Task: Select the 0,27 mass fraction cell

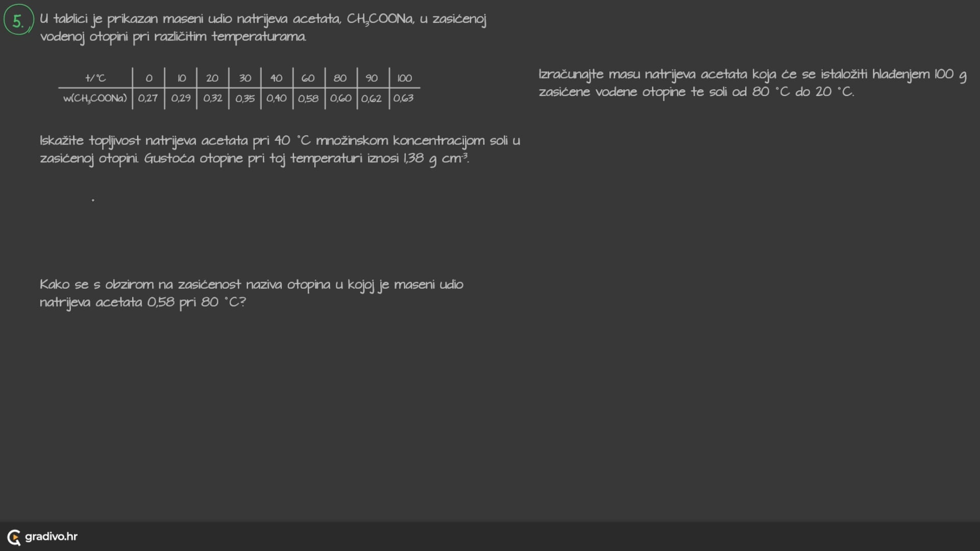Action: pos(148,98)
